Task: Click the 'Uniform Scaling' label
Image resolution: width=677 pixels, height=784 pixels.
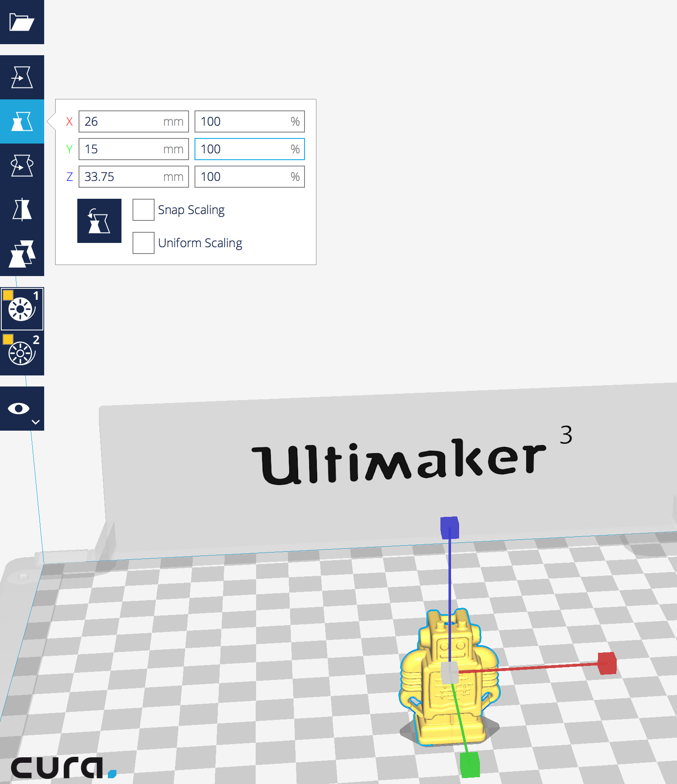Action: (200, 243)
